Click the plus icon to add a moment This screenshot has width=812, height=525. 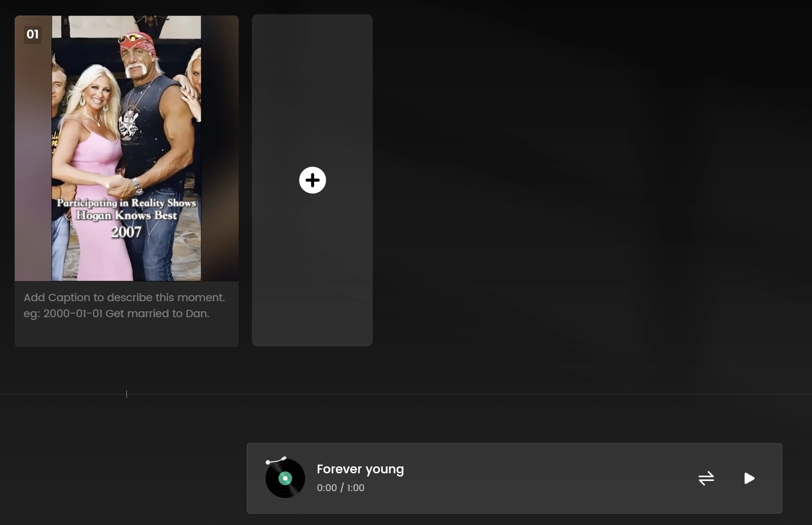[312, 180]
